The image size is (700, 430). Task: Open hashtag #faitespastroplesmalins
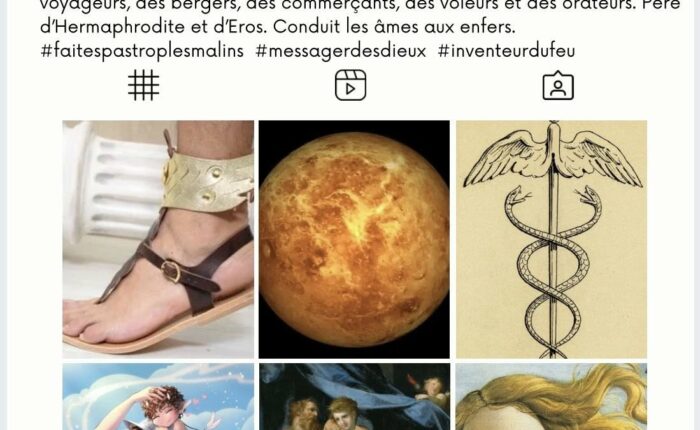pyautogui.click(x=142, y=51)
